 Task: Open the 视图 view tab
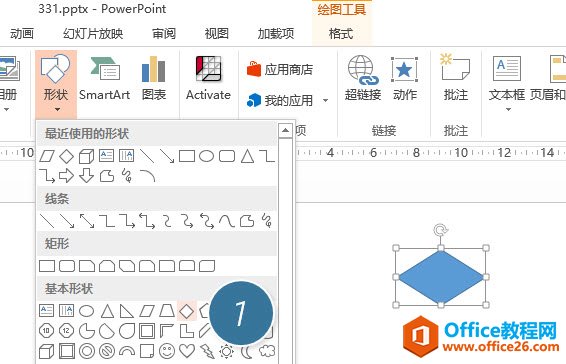pos(217,34)
